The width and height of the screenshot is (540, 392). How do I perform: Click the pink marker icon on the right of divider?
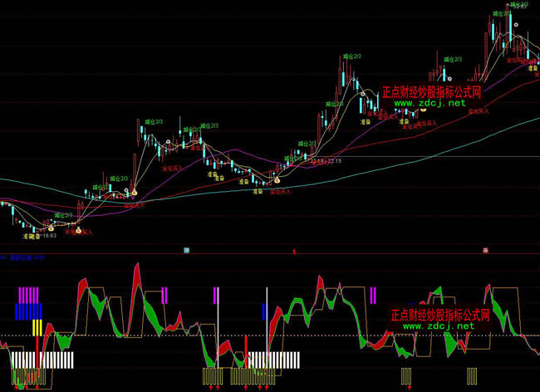point(484,249)
